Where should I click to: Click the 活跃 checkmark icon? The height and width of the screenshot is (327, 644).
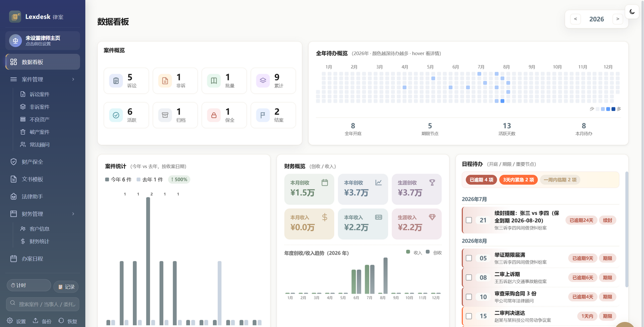coord(116,115)
